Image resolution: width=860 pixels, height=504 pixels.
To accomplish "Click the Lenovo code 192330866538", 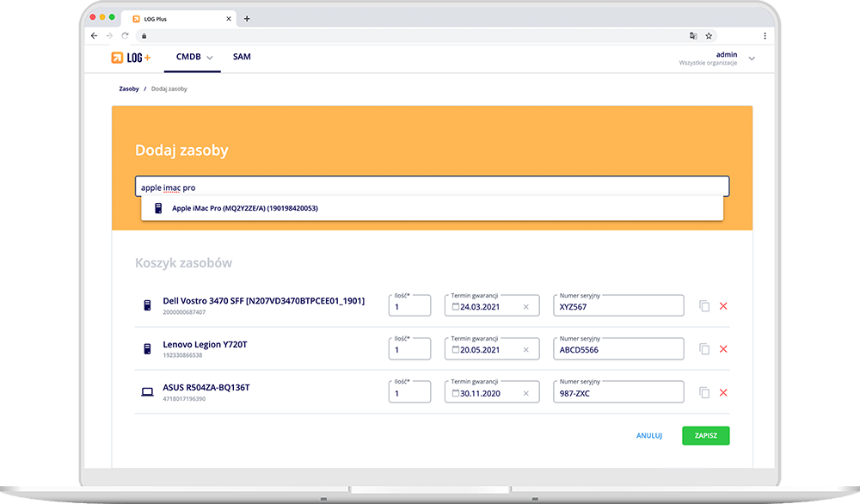I will point(182,355).
